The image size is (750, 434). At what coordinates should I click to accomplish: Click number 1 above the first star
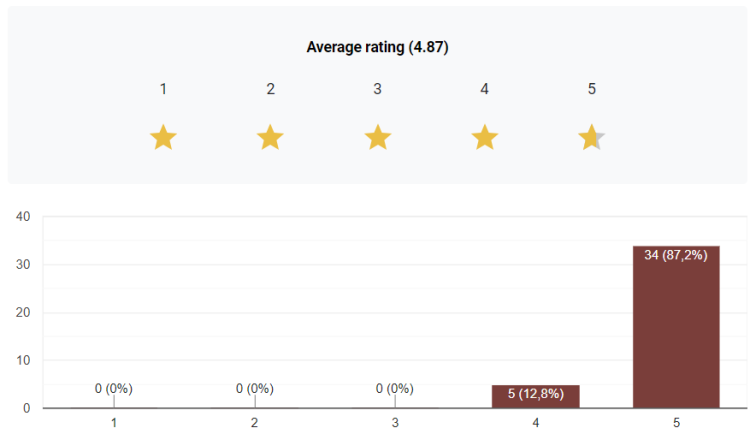pos(163,89)
